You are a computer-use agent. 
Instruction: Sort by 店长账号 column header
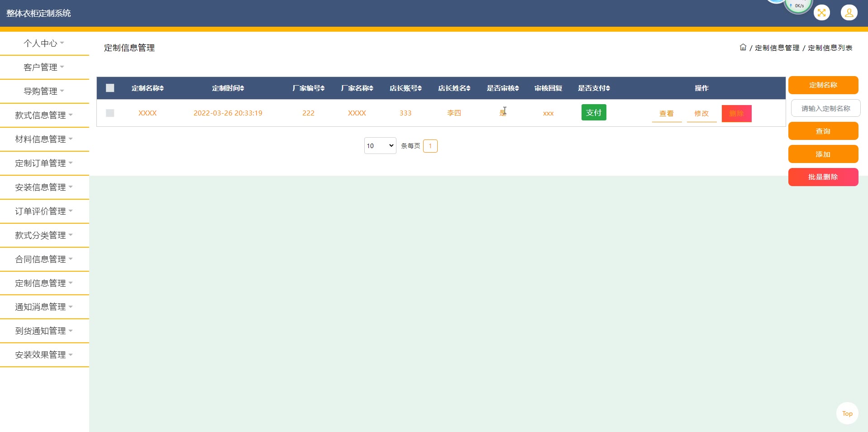(405, 88)
